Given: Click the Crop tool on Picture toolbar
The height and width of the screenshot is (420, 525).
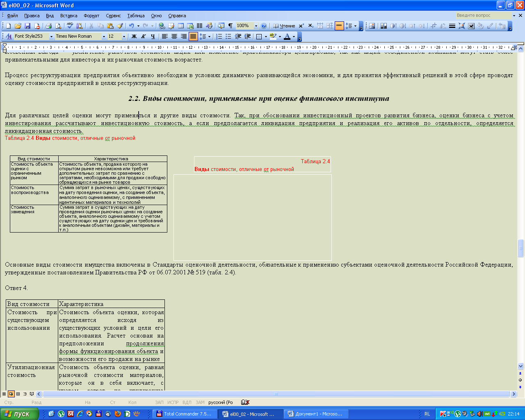Looking at the screenshot, I should coord(434,26).
